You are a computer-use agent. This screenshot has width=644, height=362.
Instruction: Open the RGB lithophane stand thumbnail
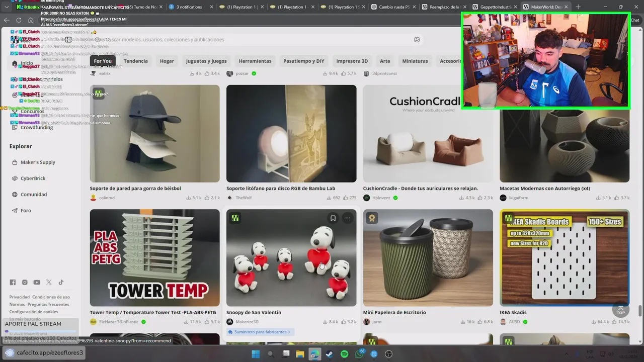coord(291,133)
